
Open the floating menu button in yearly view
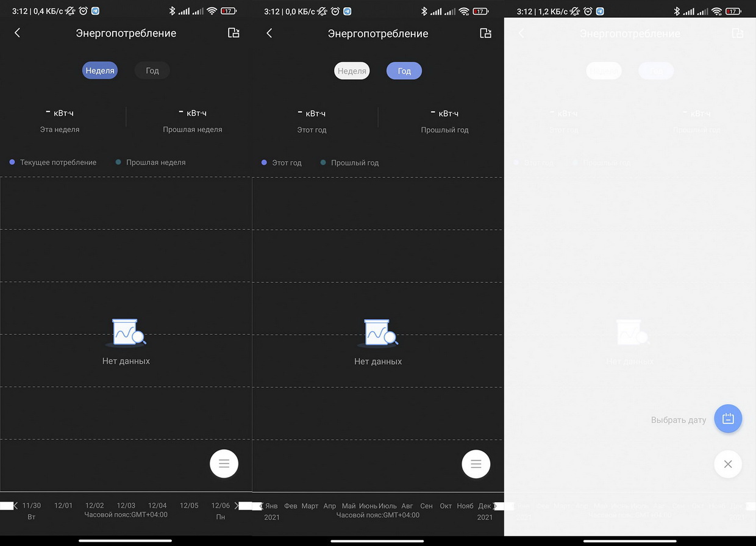tap(476, 464)
